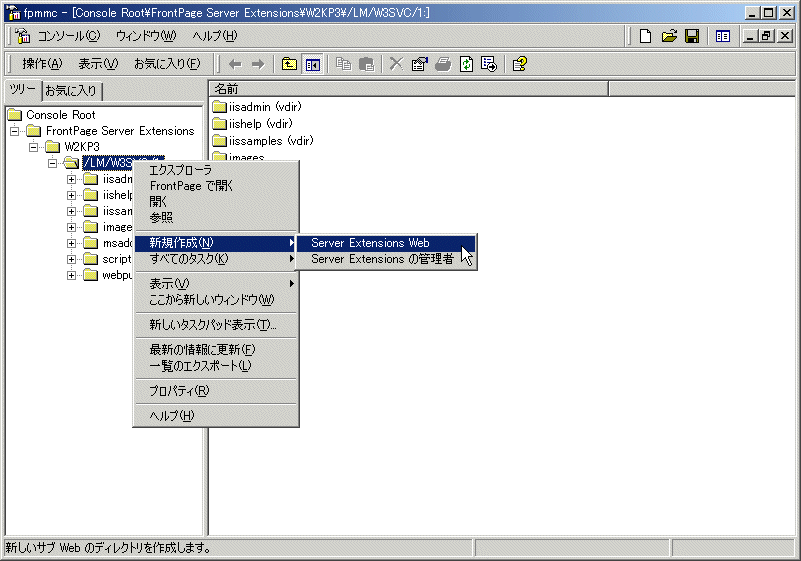
Task: Click the Export list toolbar icon
Action: click(489, 64)
